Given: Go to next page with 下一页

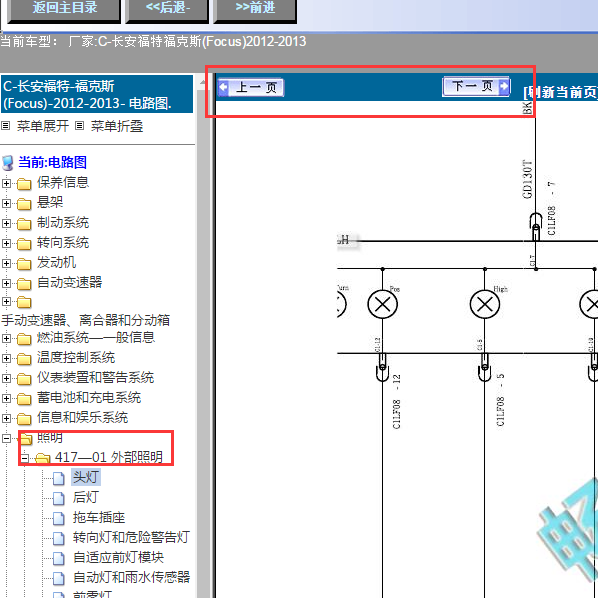Looking at the screenshot, I should coord(476,86).
